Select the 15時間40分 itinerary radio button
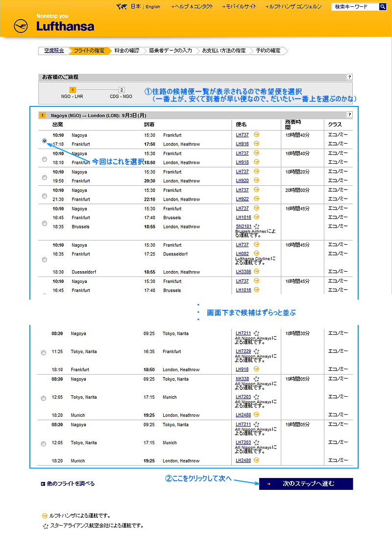 pos(45,141)
